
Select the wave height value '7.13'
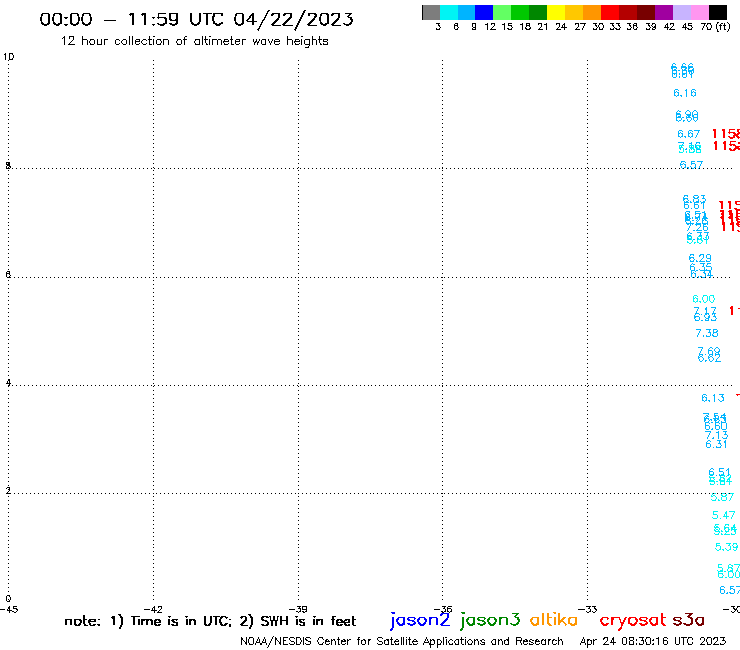[716, 435]
